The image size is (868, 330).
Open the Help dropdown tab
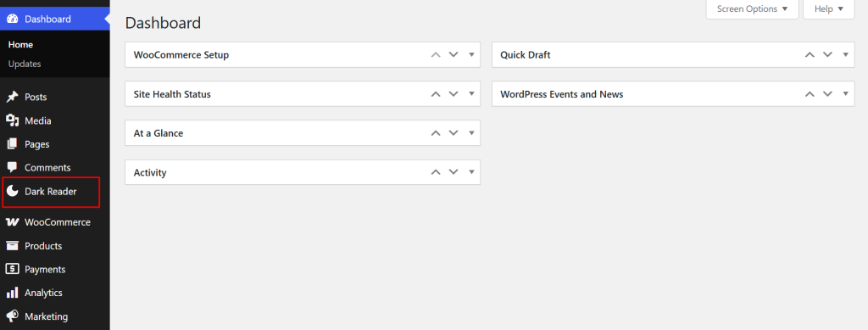click(829, 8)
